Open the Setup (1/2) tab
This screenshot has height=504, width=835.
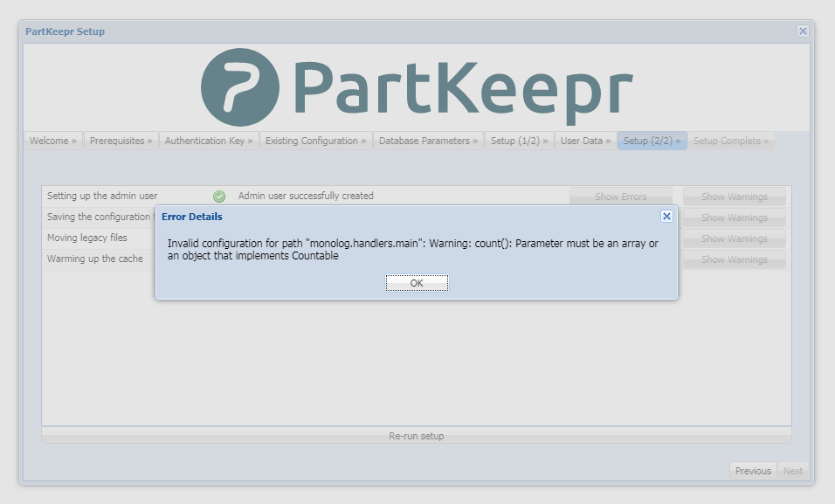click(519, 141)
